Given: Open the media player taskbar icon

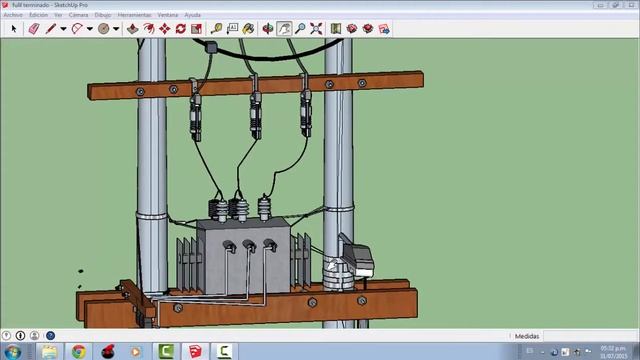Looking at the screenshot, I should pos(136,351).
